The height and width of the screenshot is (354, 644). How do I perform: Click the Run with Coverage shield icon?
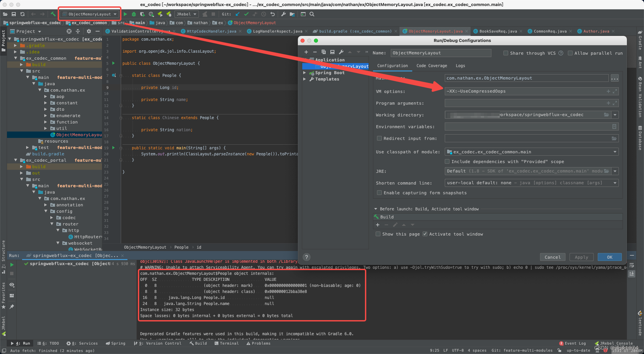pyautogui.click(x=143, y=14)
